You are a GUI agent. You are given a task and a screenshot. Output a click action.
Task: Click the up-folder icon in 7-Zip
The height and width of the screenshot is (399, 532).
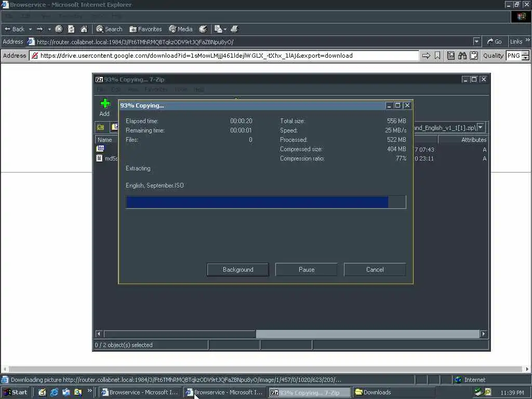pos(100,127)
